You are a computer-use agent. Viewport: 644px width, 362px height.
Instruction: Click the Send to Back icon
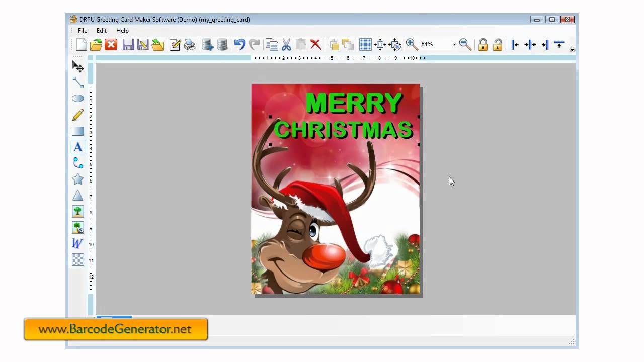(x=348, y=45)
